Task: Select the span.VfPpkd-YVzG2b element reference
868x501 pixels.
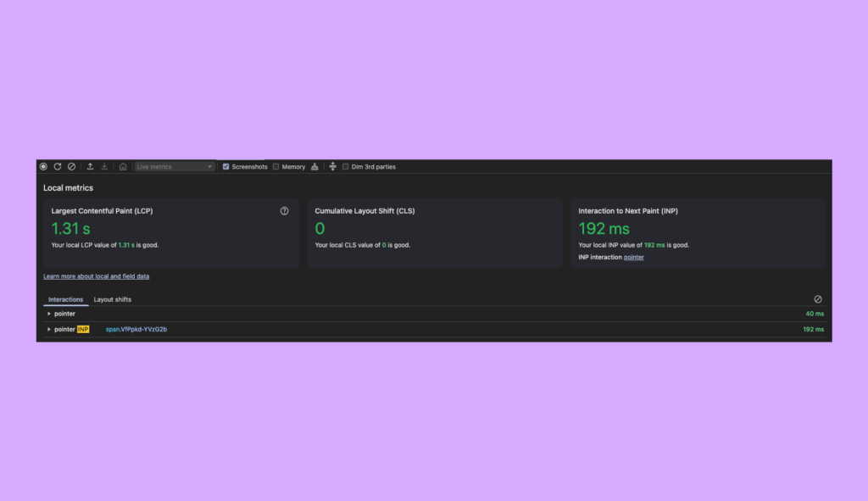Action: [137, 329]
